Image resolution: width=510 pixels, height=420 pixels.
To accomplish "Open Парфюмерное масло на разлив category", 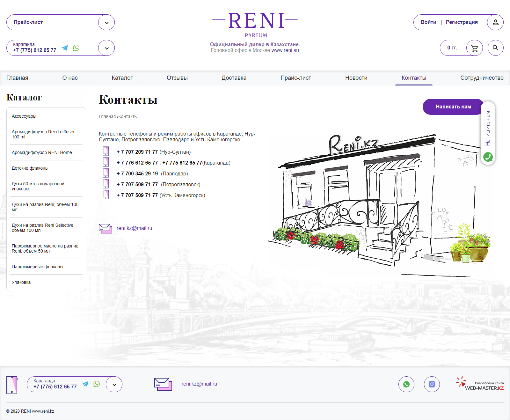I will click(x=46, y=248).
